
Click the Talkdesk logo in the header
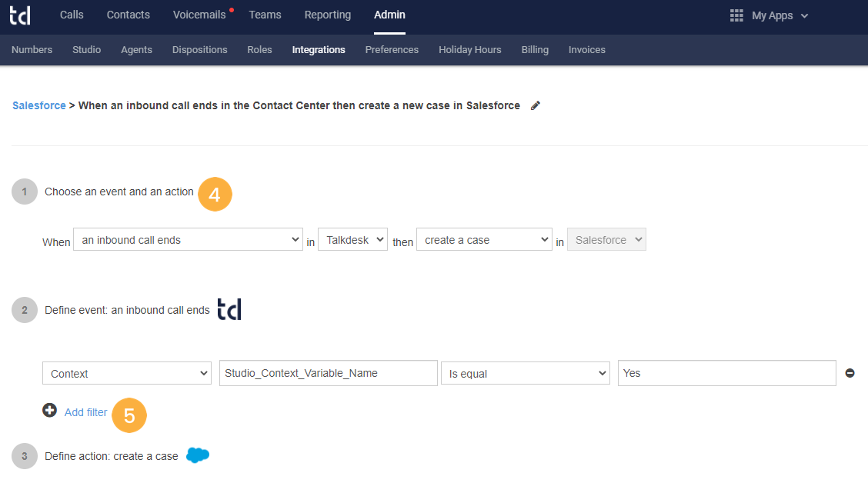[x=20, y=15]
